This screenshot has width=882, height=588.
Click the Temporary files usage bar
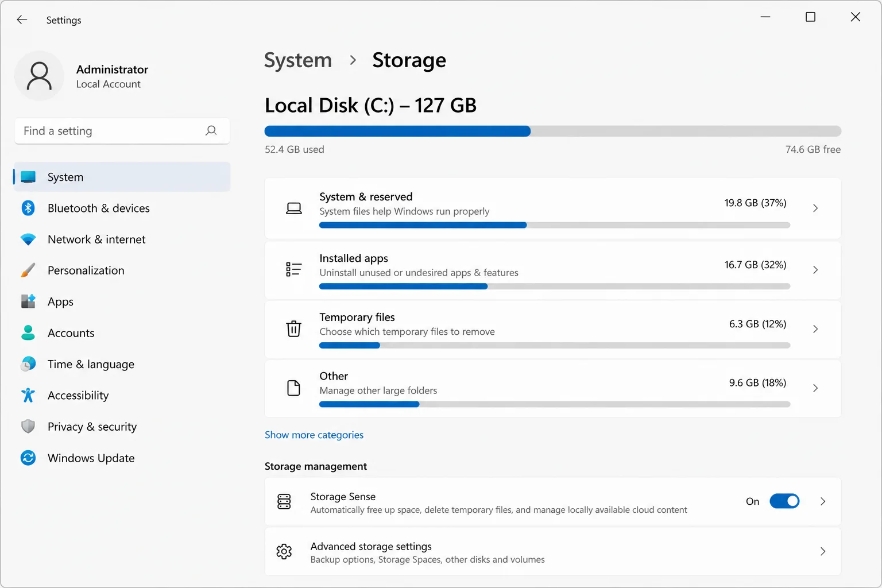tap(555, 345)
